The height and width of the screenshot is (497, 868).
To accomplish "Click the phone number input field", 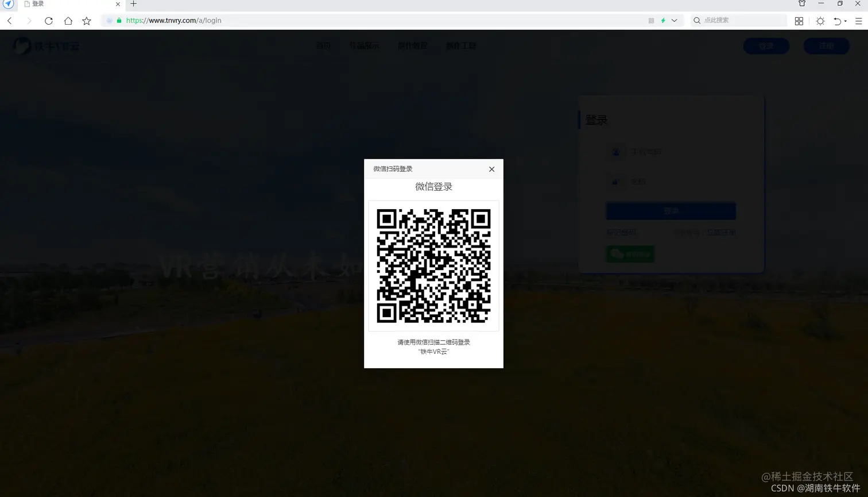I will pos(671,152).
